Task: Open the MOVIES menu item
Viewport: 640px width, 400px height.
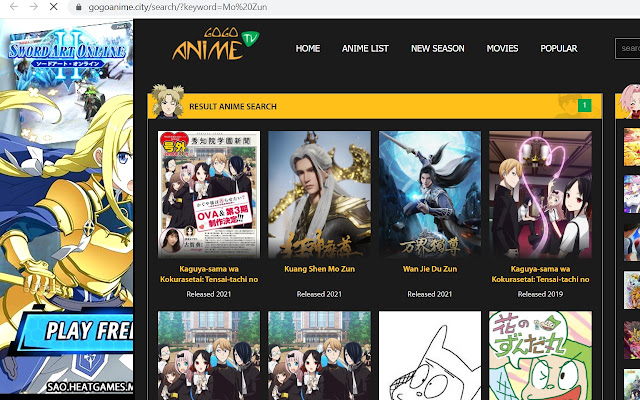Action: pyautogui.click(x=502, y=49)
